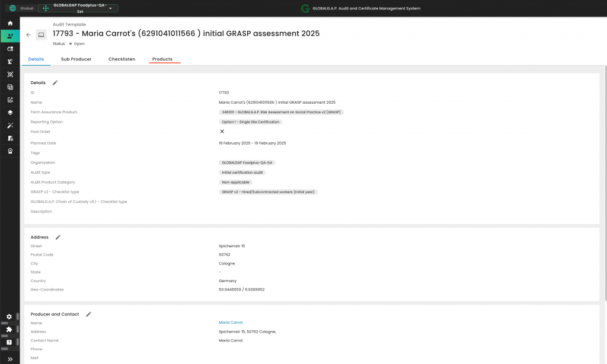
Task: Click the Pool Order X indicator
Action: (222, 132)
